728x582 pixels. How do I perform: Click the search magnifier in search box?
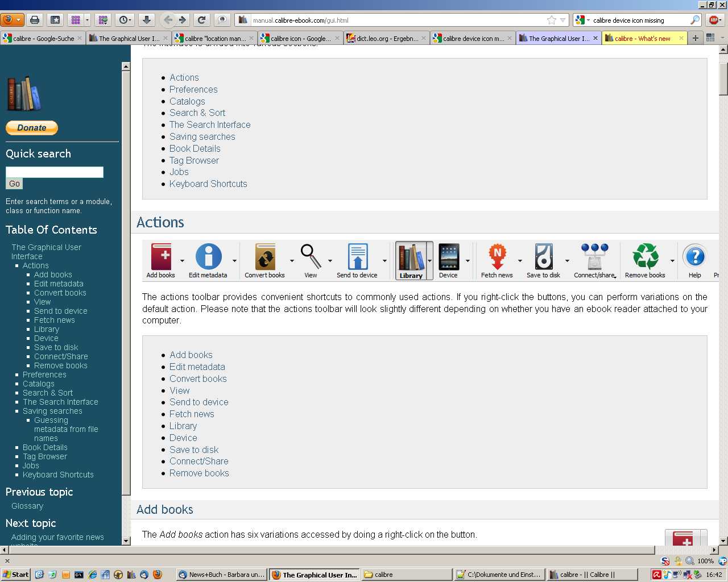[x=694, y=20]
